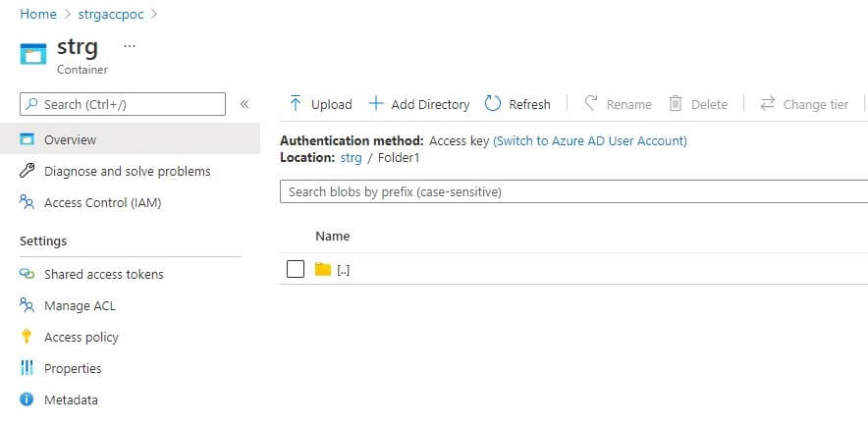Click the Change tier arrows icon

click(768, 104)
